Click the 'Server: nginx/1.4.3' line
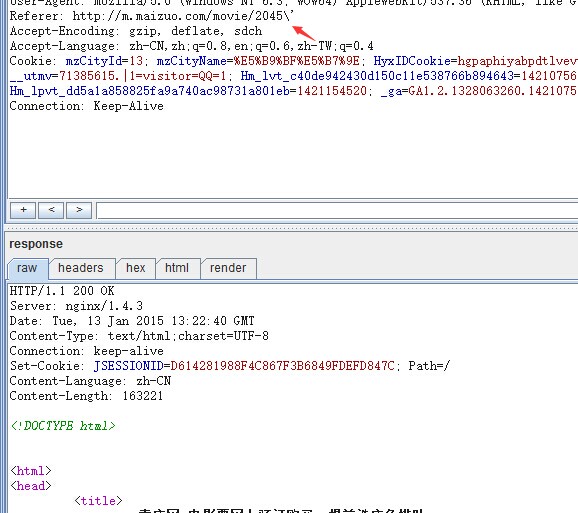 coord(76,306)
